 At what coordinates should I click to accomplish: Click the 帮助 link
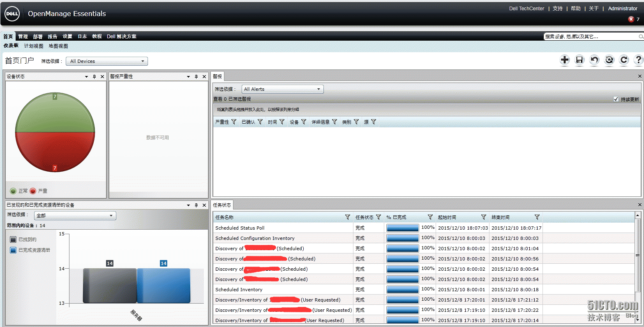point(576,9)
